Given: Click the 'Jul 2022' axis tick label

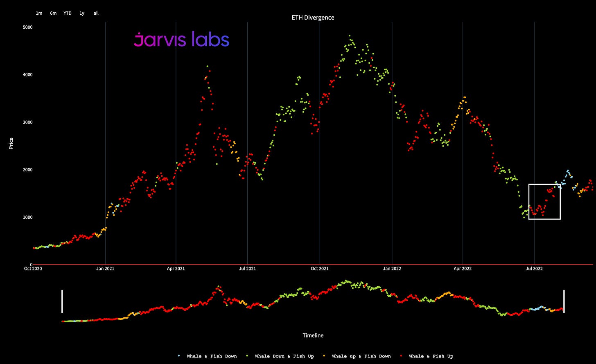Looking at the screenshot, I should pyautogui.click(x=534, y=269).
